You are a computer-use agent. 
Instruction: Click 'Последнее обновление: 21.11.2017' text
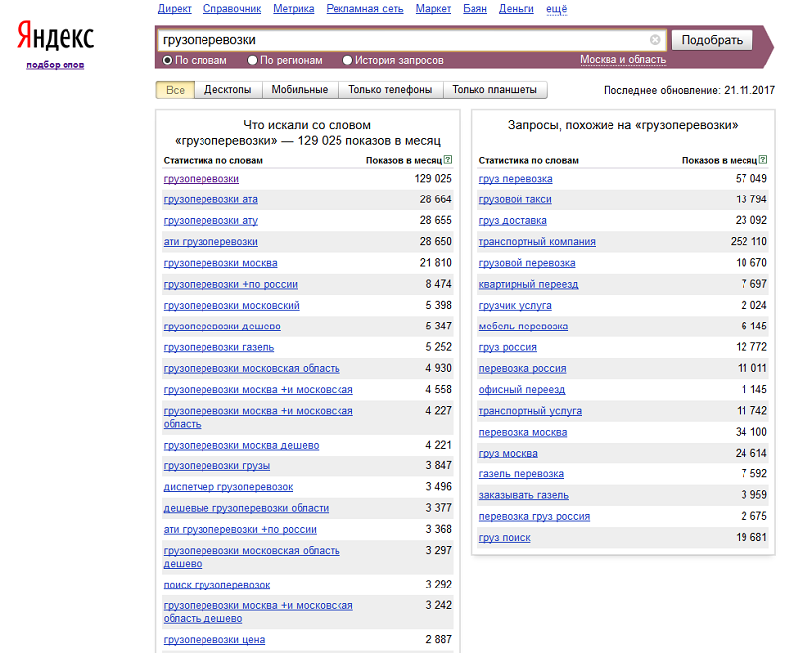point(689,91)
